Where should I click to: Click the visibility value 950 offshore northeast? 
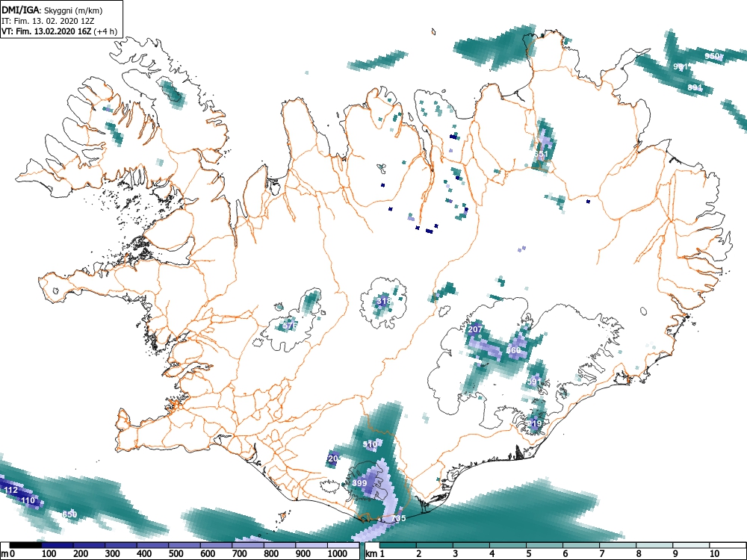click(x=712, y=56)
